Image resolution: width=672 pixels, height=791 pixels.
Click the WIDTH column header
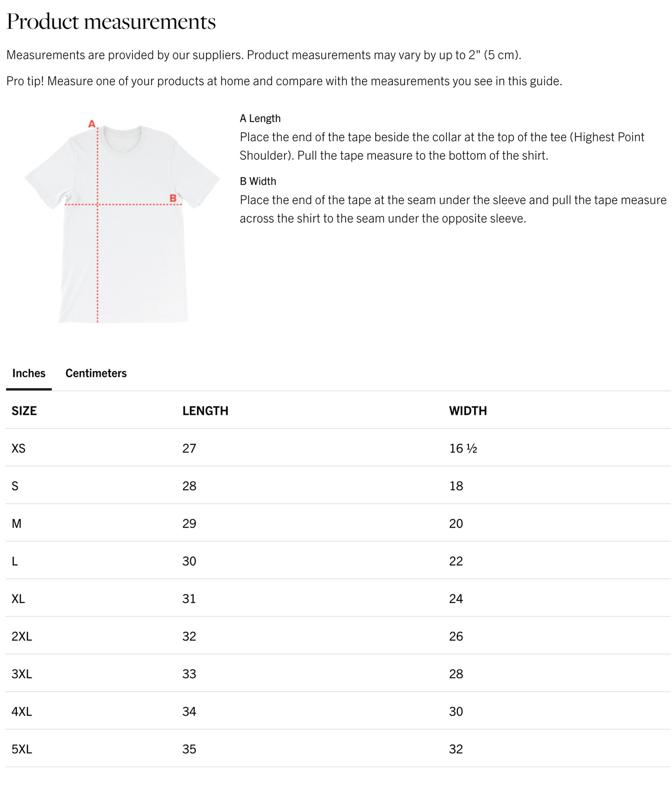(467, 411)
